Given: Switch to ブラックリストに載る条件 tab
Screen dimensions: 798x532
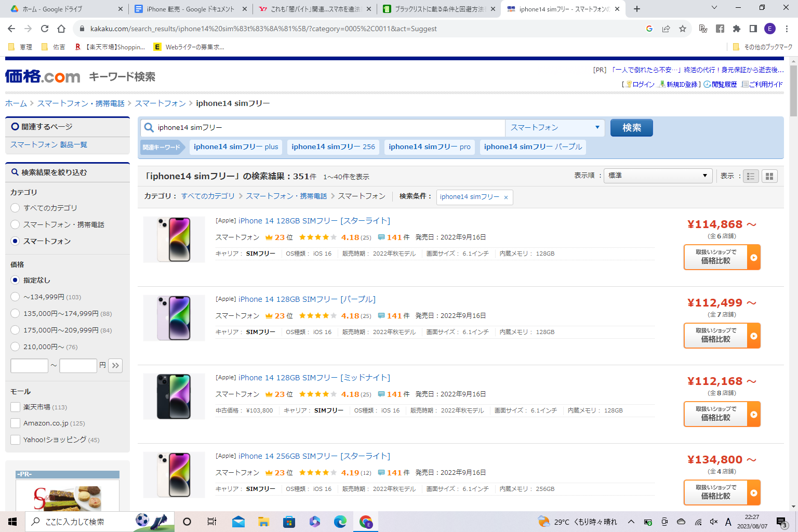Looking at the screenshot, I should (440, 9).
